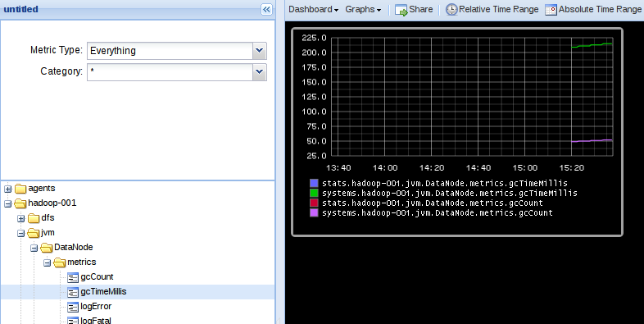Collapse the DataNode folder node
This screenshot has width=644, height=324.
[x=34, y=249]
